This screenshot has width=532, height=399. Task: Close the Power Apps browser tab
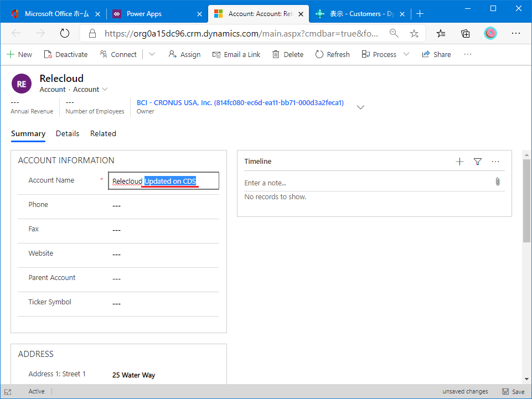click(x=199, y=14)
